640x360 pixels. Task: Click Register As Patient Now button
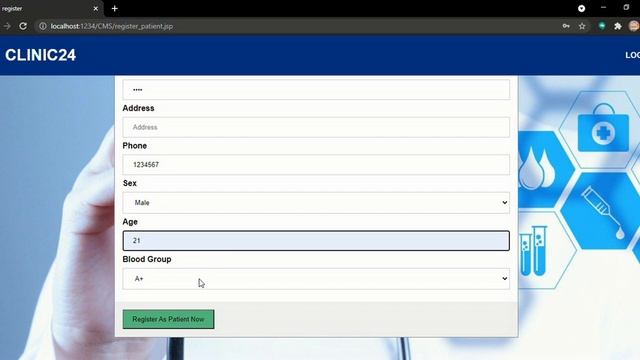click(168, 319)
